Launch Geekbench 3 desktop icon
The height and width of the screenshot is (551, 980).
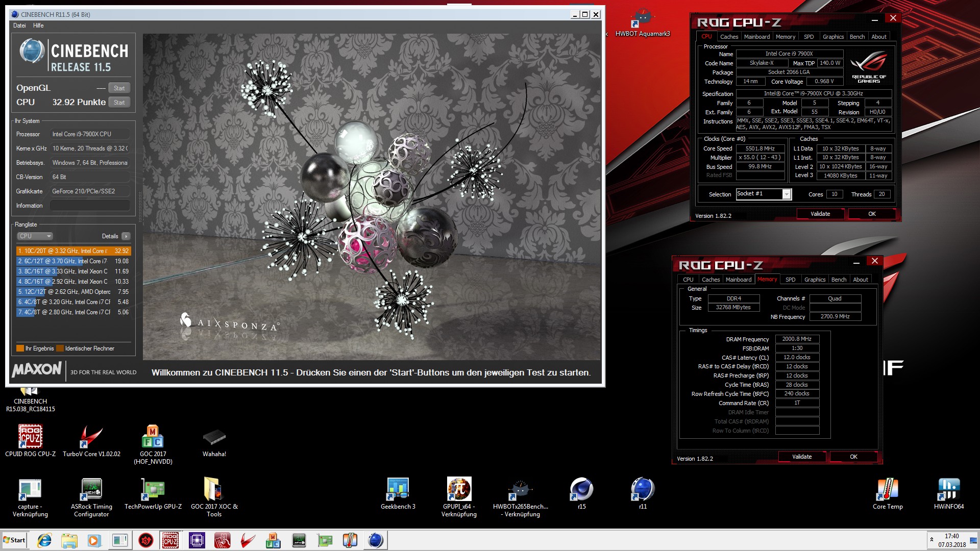click(x=398, y=493)
